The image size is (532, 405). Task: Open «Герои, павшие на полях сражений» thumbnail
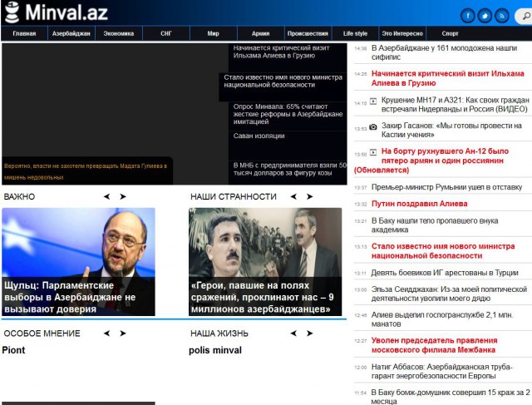click(265, 262)
